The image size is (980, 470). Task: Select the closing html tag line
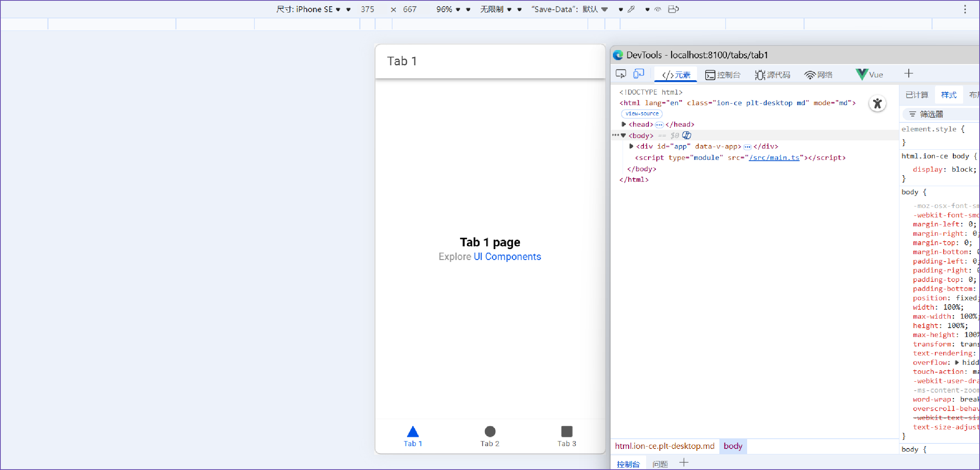(634, 179)
